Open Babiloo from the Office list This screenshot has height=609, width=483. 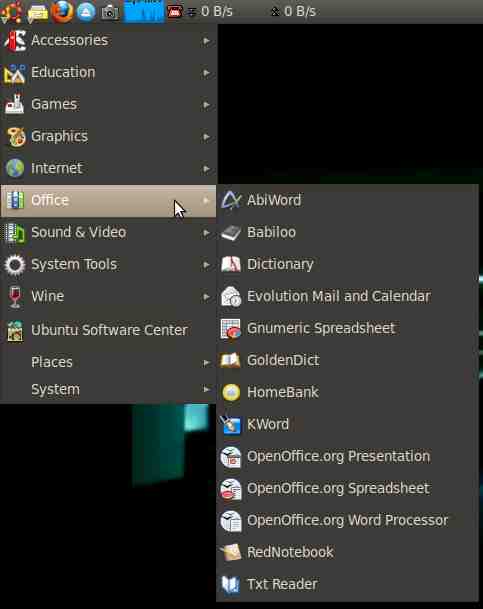(347, 233)
